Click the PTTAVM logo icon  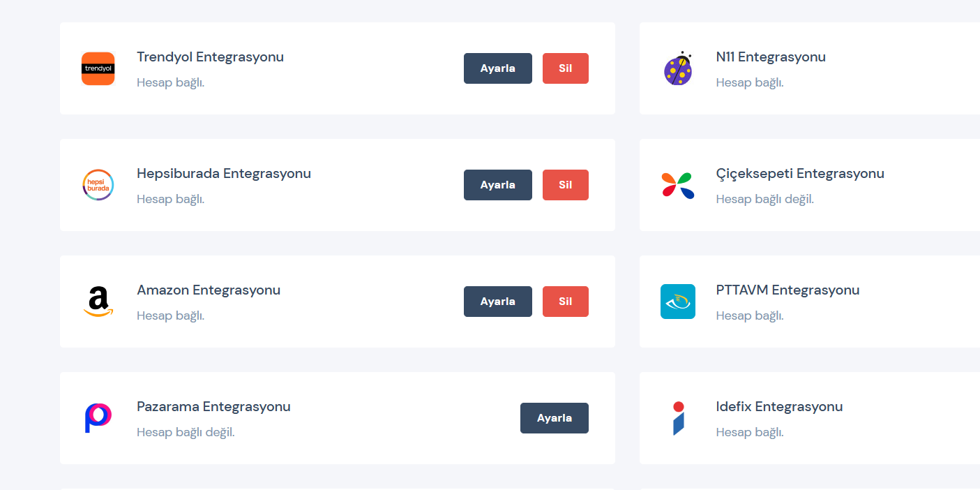pyautogui.click(x=677, y=302)
